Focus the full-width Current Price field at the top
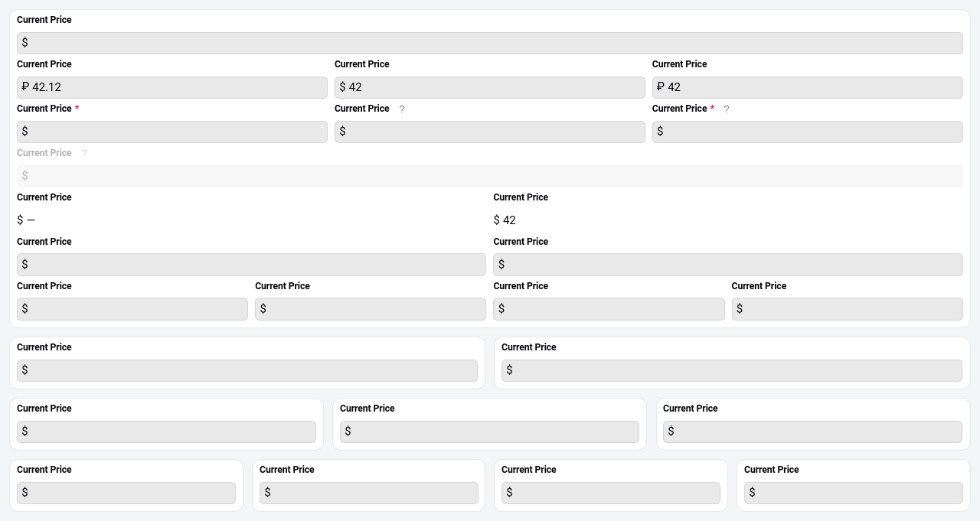This screenshot has height=521, width=980. [x=490, y=43]
